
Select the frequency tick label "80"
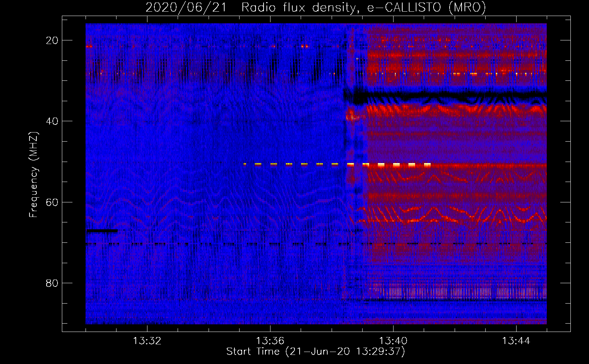52,283
